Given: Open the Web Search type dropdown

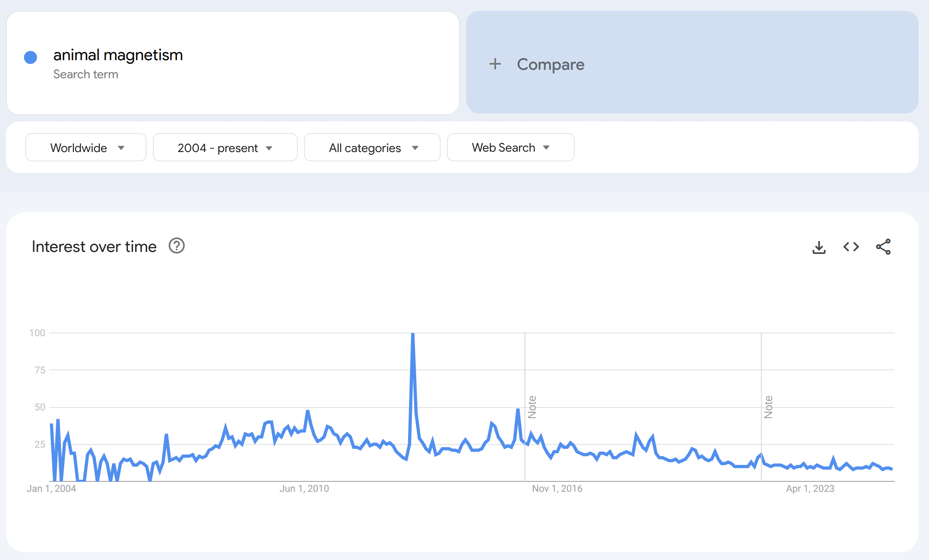Looking at the screenshot, I should 510,148.
